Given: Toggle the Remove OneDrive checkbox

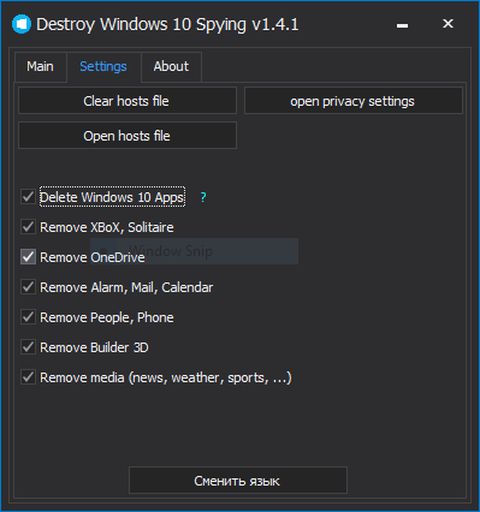Looking at the screenshot, I should (28, 257).
